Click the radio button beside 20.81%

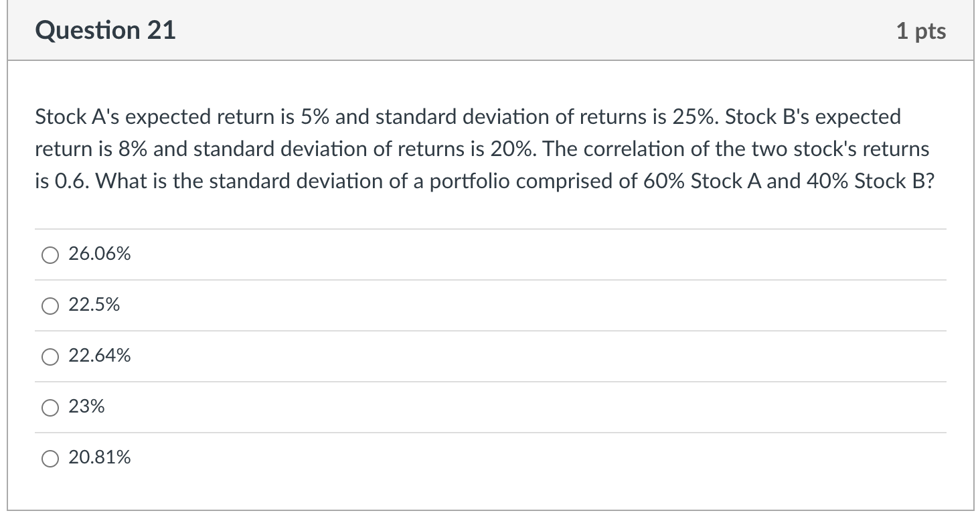click(50, 458)
